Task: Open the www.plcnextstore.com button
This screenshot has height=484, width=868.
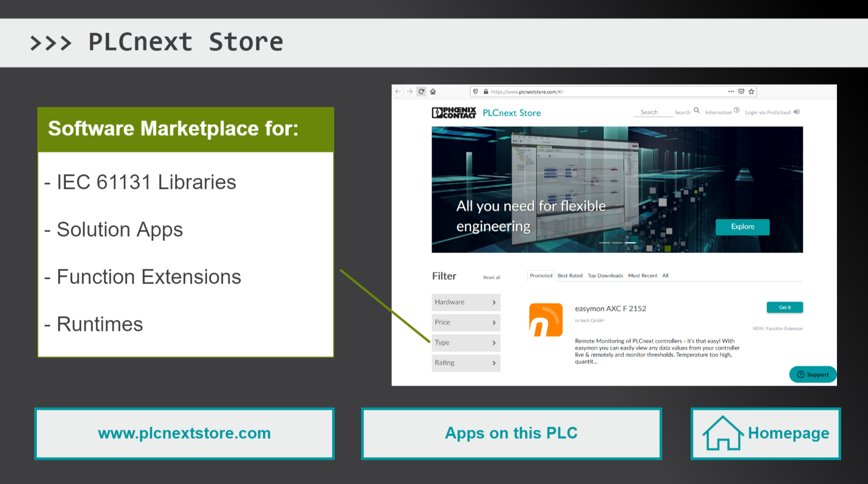Action: (184, 433)
